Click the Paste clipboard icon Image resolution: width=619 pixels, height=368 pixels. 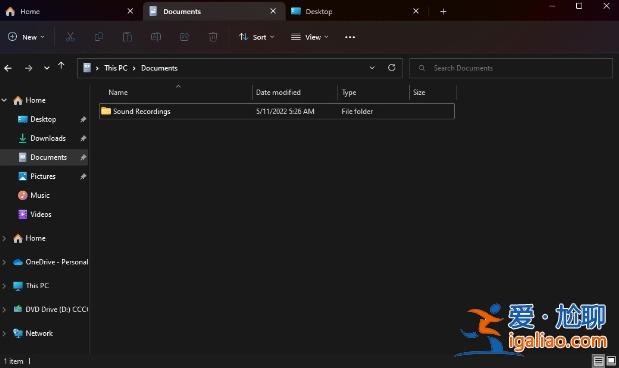click(127, 37)
